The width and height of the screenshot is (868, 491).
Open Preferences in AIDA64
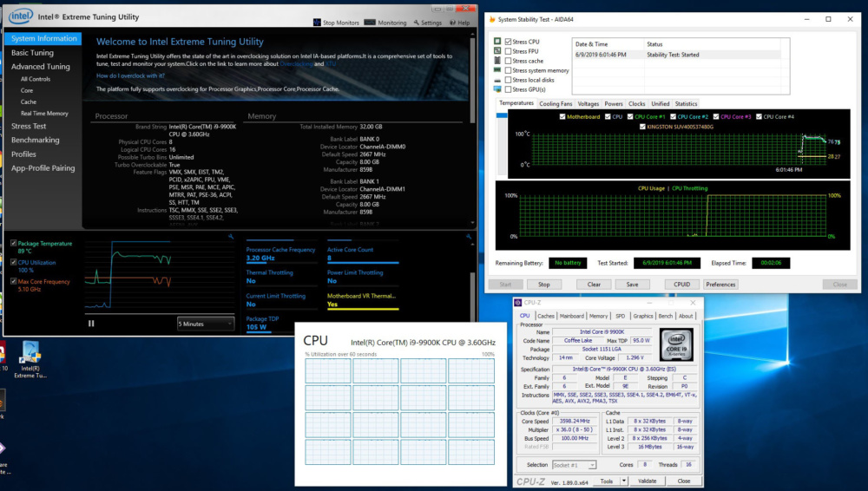tap(720, 285)
